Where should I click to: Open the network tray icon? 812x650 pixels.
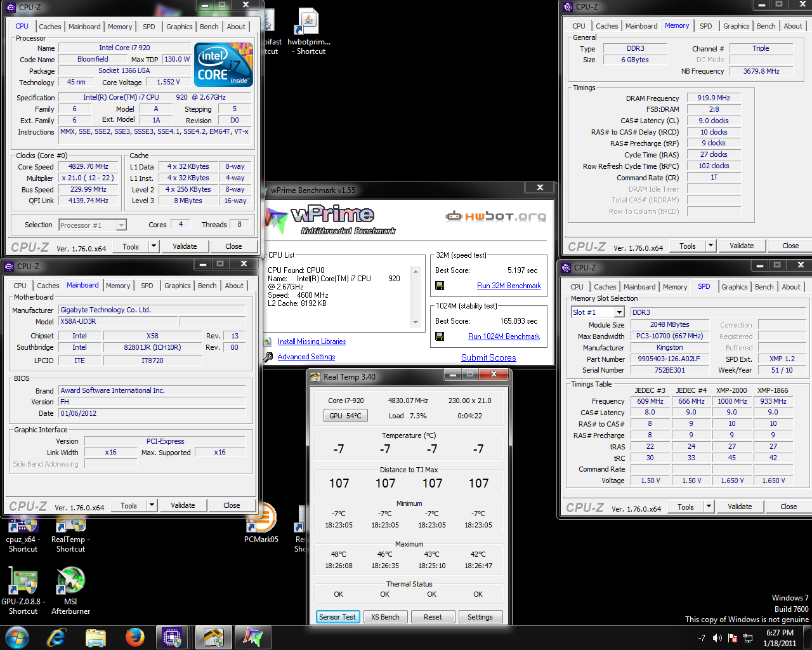pyautogui.click(x=748, y=638)
